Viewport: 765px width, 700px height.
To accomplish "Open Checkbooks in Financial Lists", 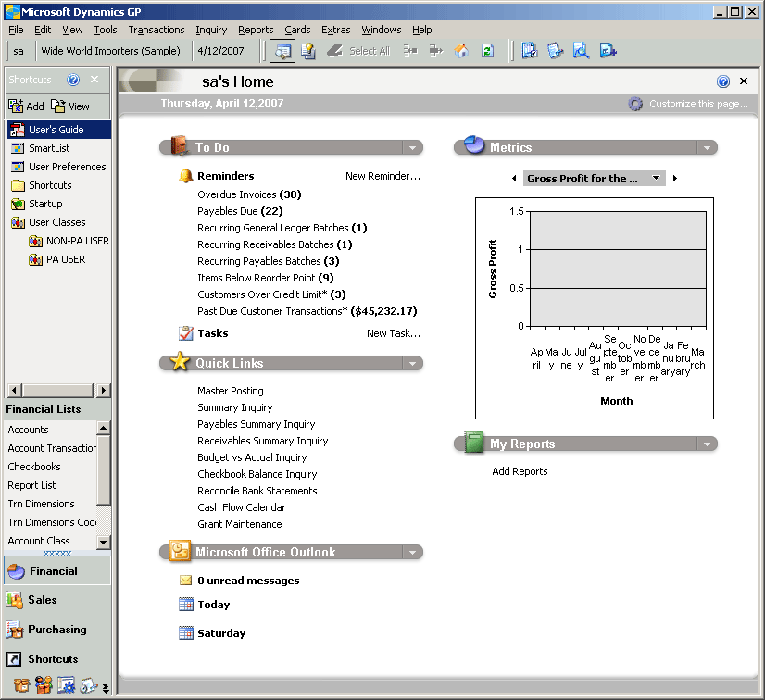I will 34,467.
